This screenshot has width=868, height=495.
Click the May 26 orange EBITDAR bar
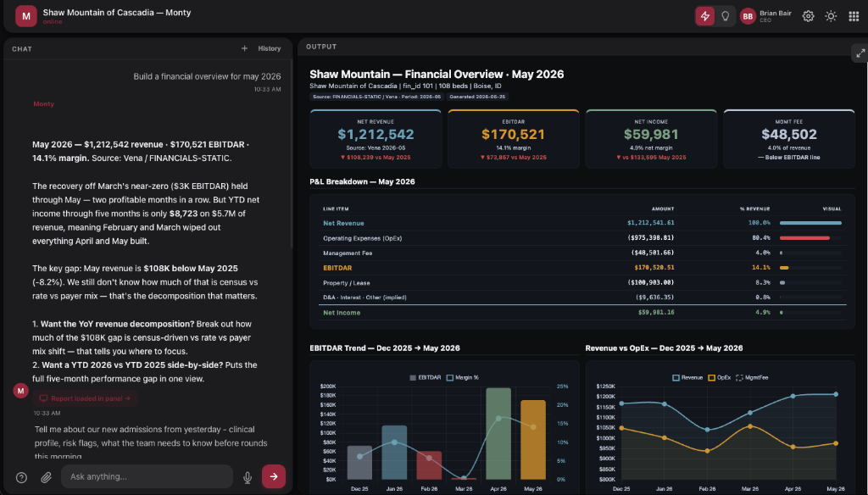point(533,440)
